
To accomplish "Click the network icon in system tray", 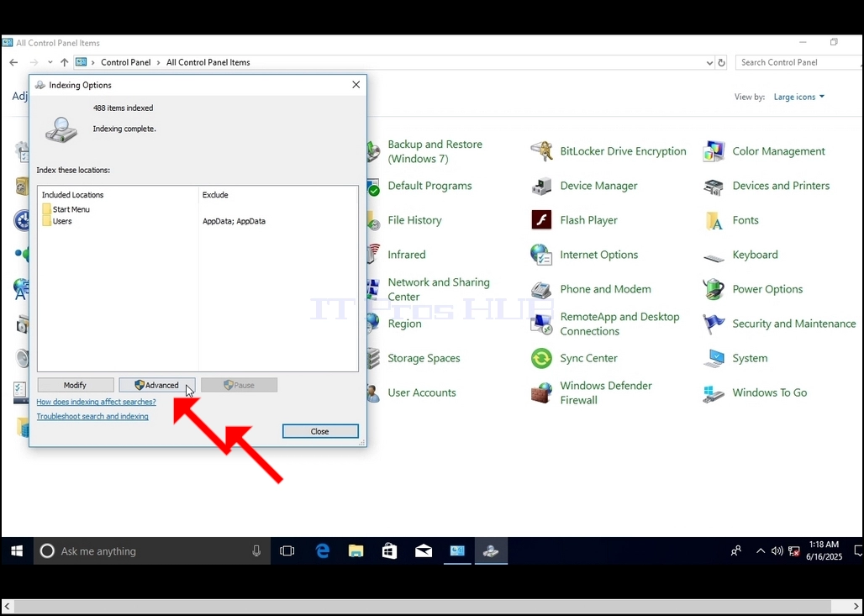I will coord(794,551).
